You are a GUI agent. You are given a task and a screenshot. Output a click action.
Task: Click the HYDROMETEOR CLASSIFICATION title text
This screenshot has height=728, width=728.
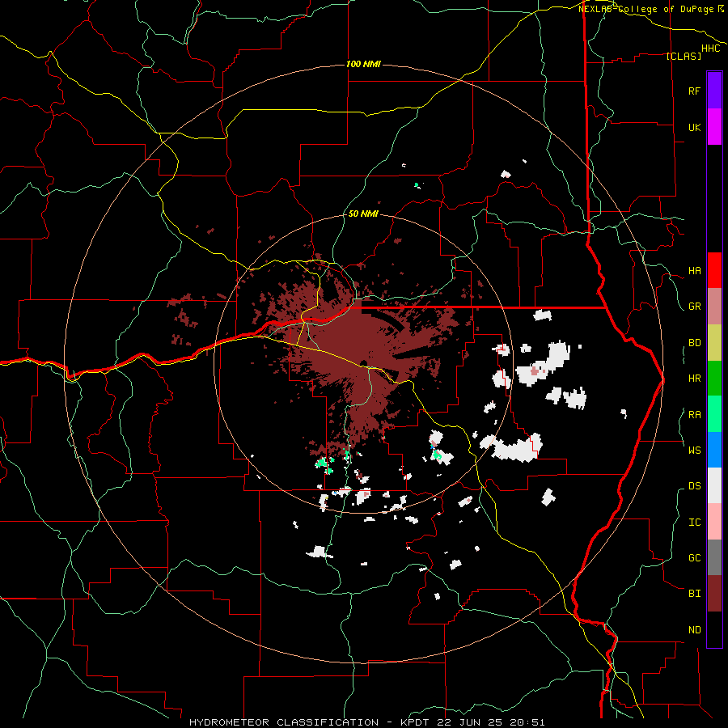coord(284,722)
